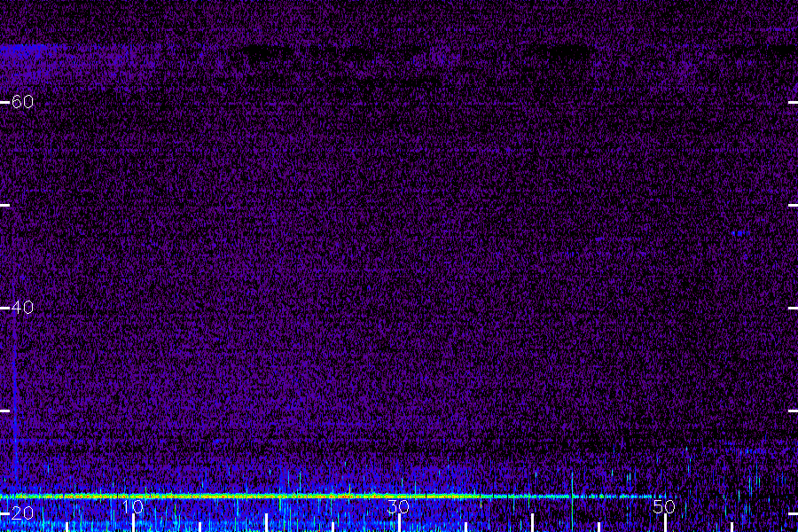Click the "20" label on the vertical axis
Viewport: 798px width, 532px height.
tap(22, 513)
